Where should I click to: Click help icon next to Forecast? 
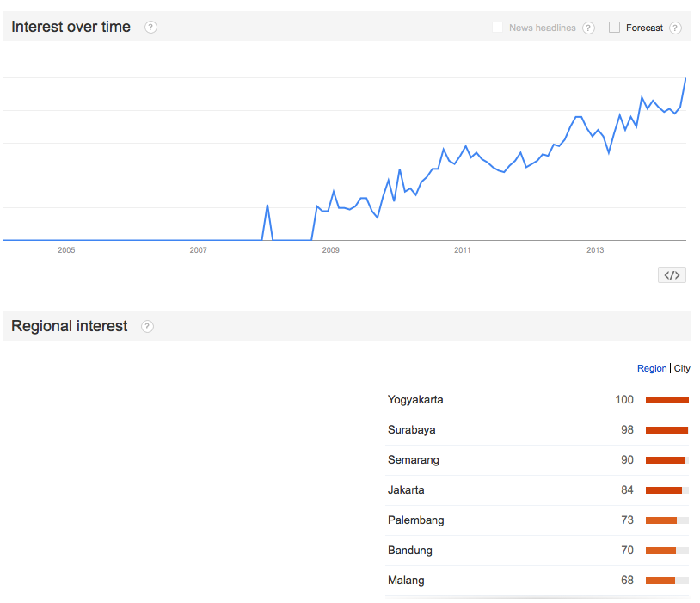675,28
